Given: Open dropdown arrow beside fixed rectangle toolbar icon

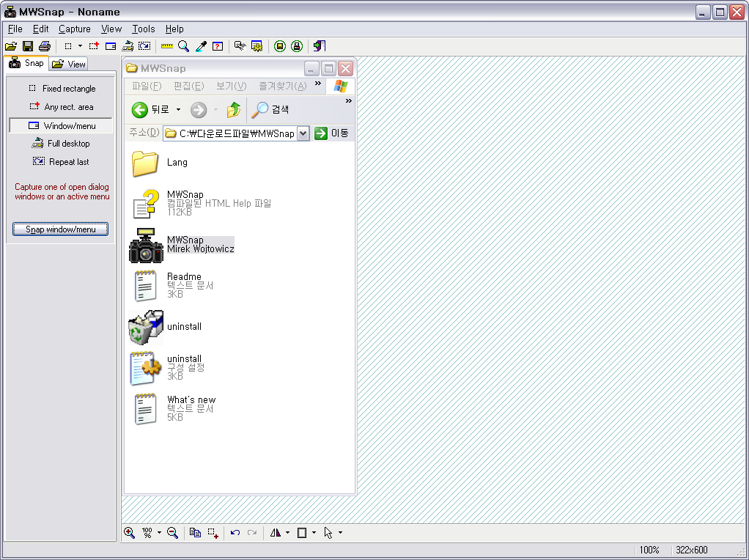Looking at the screenshot, I should pyautogui.click(x=80, y=46).
